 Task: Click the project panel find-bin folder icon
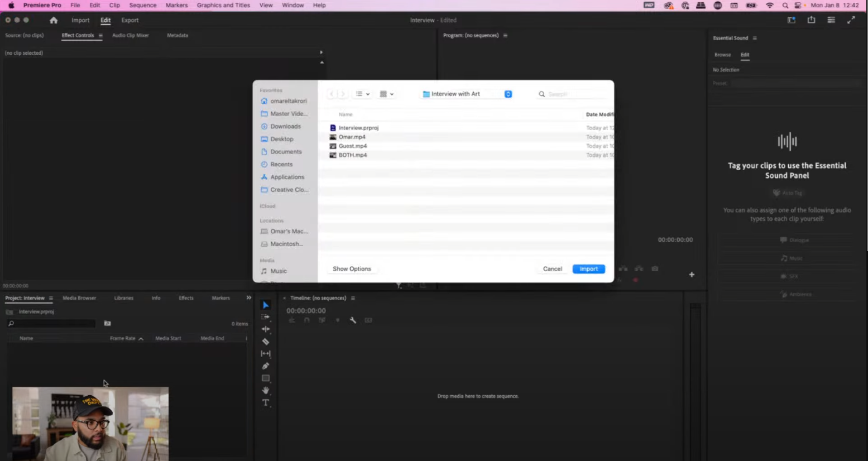107,324
